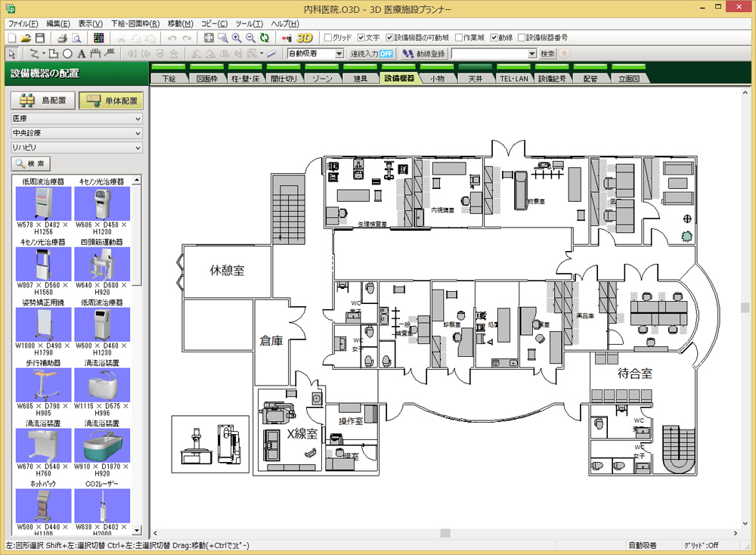Screen dimensions: 756x555
Task: Click the 3D view icon
Action: coord(305,37)
